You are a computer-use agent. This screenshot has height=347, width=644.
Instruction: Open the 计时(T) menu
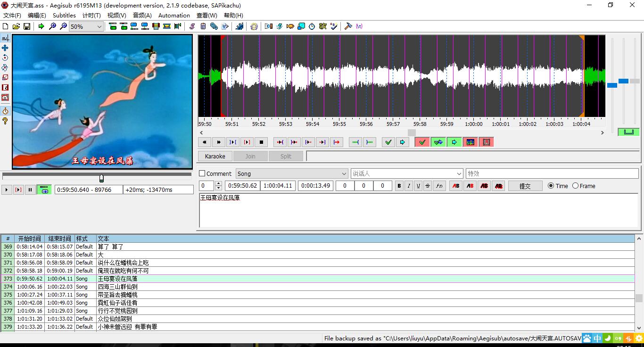point(91,15)
